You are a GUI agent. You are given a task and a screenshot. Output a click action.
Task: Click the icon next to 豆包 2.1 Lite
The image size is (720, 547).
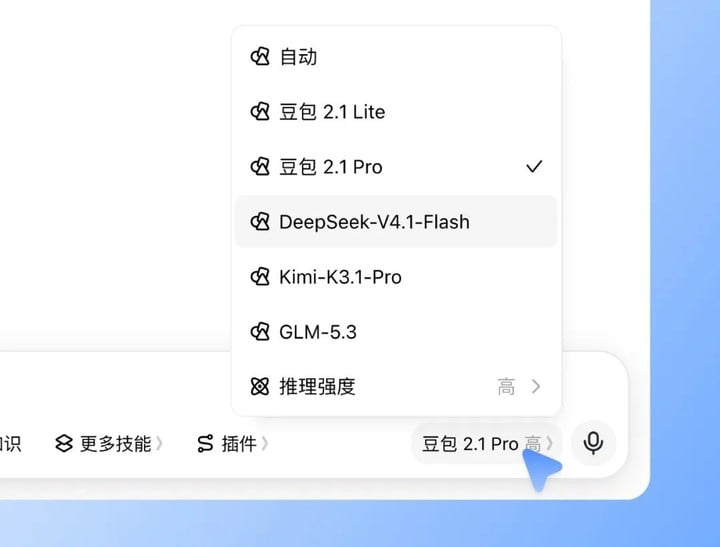click(x=260, y=112)
